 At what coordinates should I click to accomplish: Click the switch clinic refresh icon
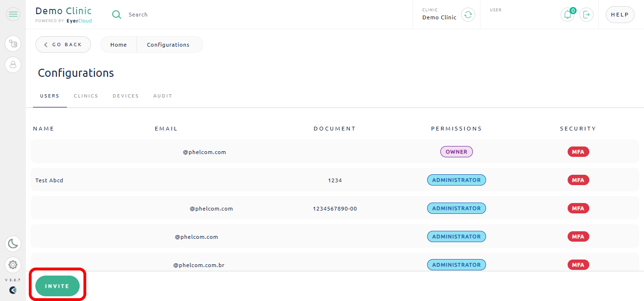click(468, 15)
